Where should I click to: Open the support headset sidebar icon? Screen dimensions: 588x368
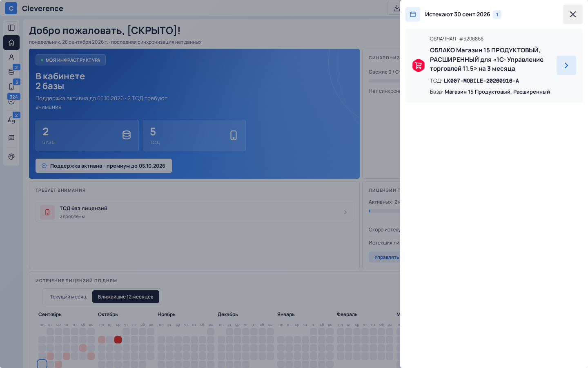[11, 120]
